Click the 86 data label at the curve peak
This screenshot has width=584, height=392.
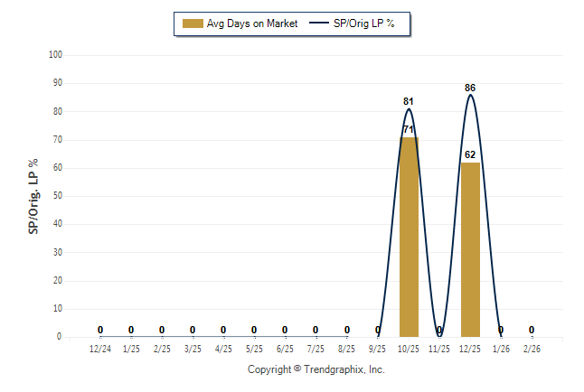(470, 88)
